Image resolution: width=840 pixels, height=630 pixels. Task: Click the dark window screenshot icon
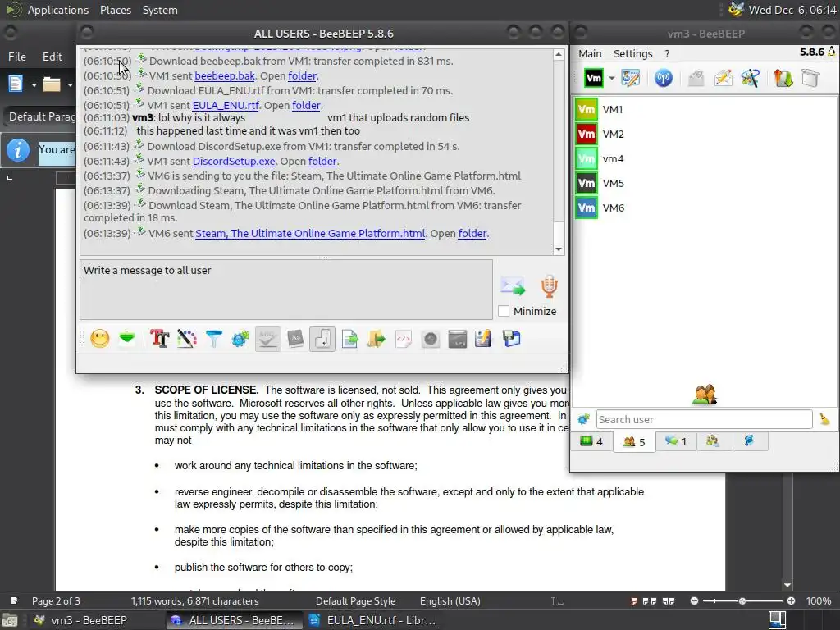[458, 339]
